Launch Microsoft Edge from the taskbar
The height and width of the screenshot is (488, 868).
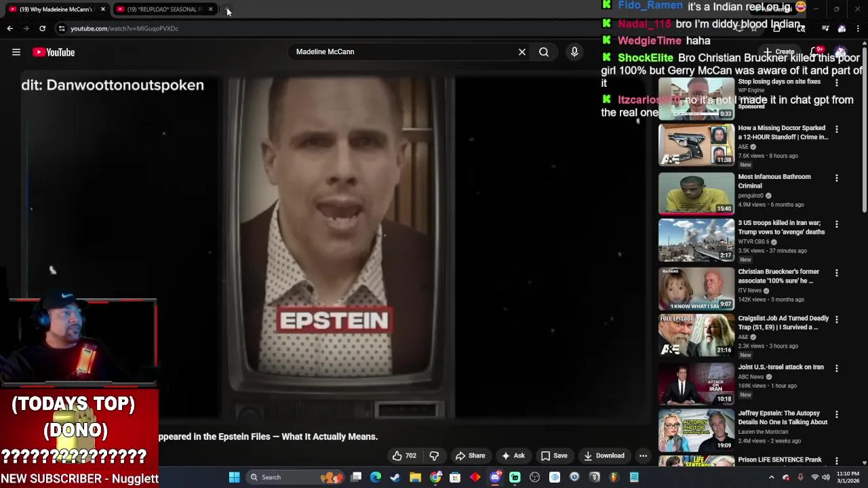click(376, 477)
